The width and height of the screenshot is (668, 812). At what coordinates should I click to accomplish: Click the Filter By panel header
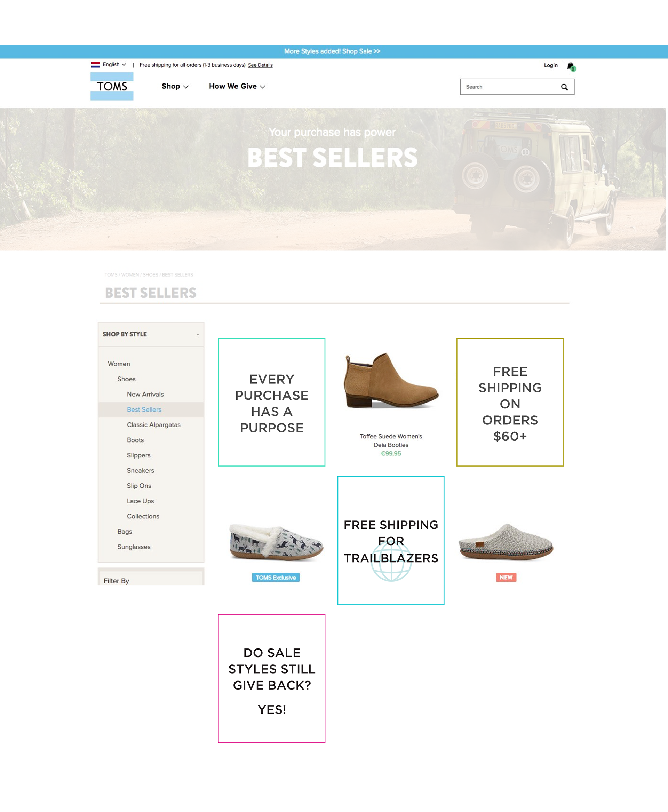pyautogui.click(x=151, y=579)
